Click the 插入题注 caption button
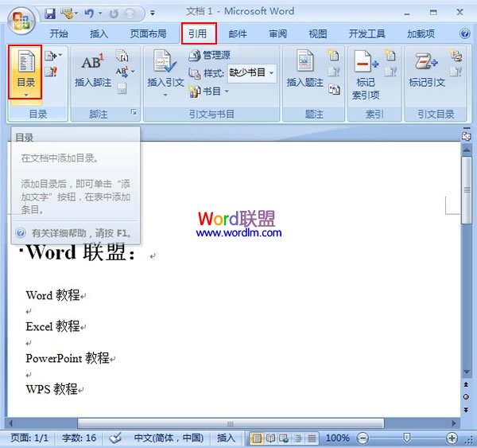 pos(304,69)
